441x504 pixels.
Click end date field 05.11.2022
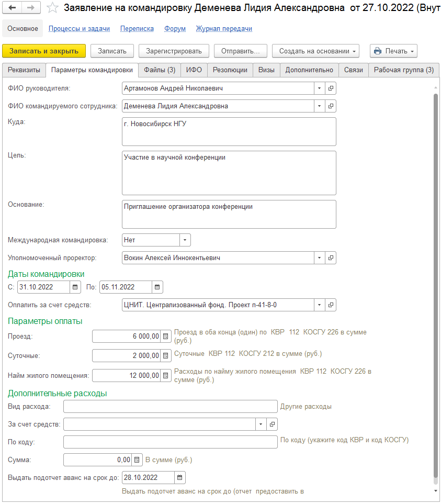(x=126, y=287)
